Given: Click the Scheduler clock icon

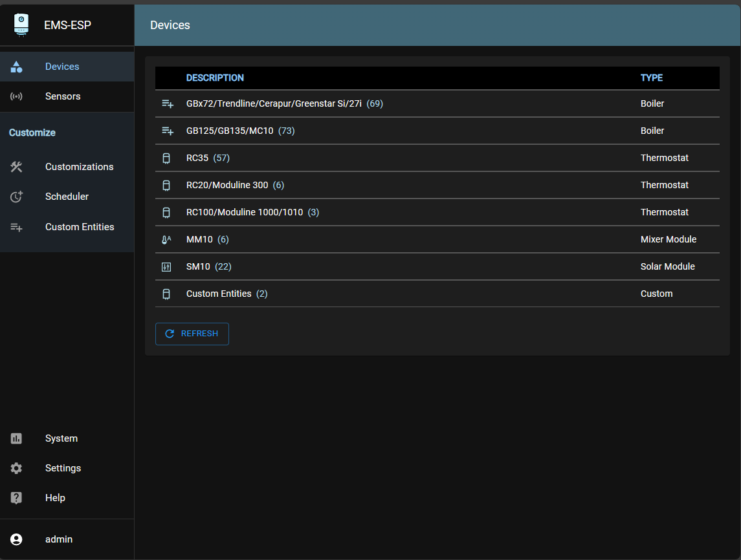Looking at the screenshot, I should tap(17, 197).
